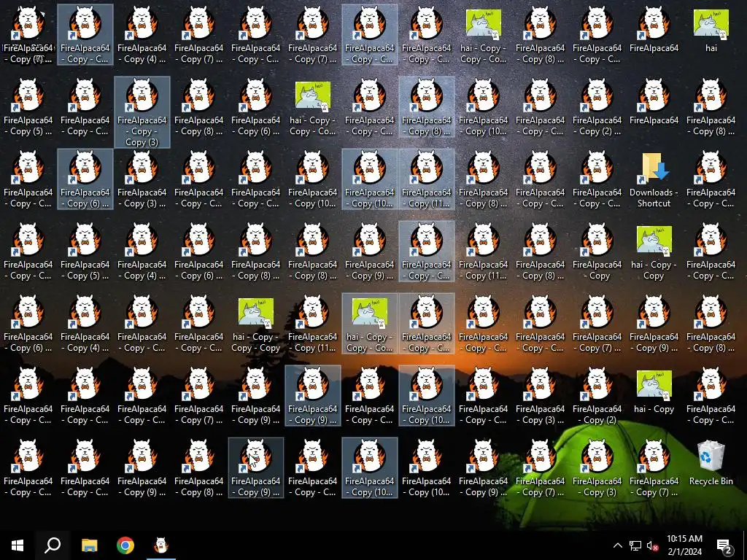Select the highlighted 'FireAlpaca64 - Copy - Copy (3)' shortcut
This screenshot has height=560, width=747.
[142, 112]
